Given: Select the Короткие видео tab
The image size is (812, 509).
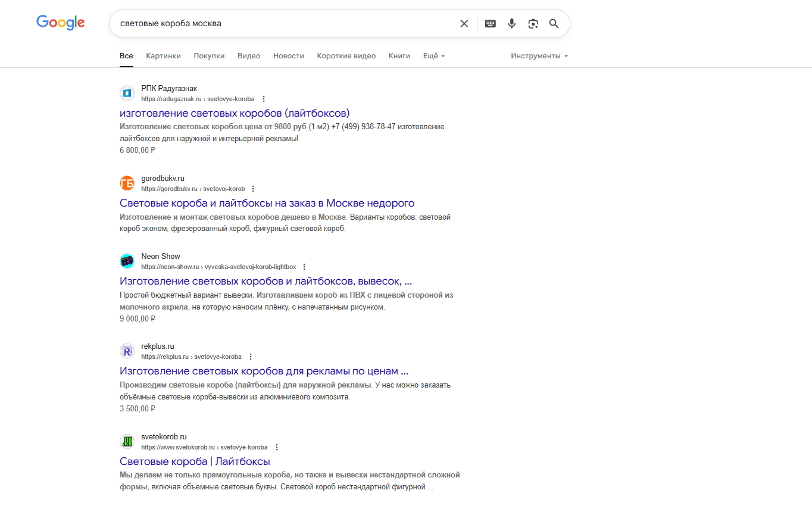Looking at the screenshot, I should coord(346,56).
